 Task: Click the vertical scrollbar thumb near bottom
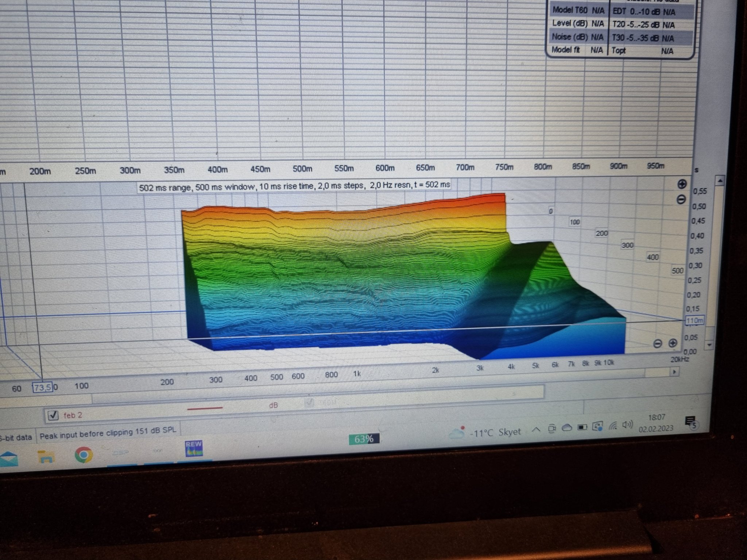coord(710,333)
